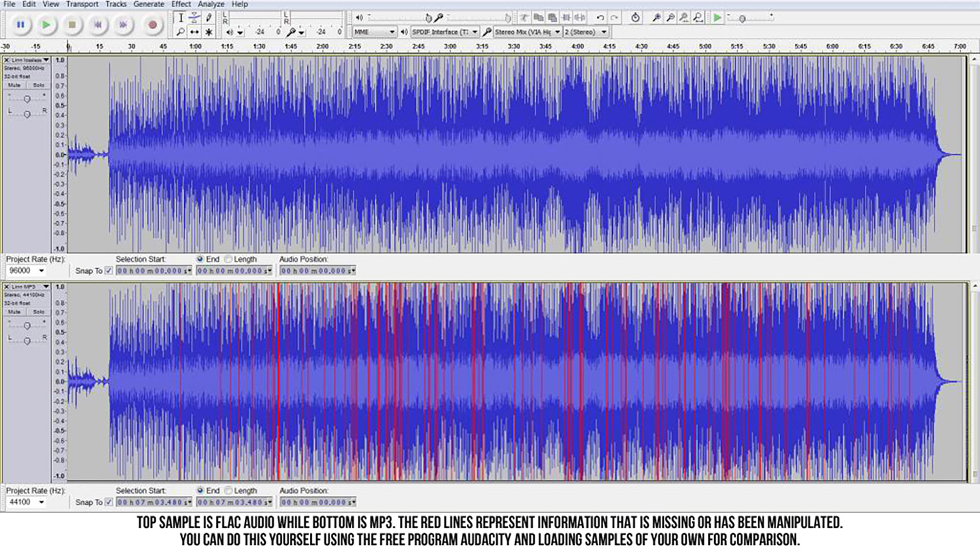Select the Envelope tool

[195, 18]
